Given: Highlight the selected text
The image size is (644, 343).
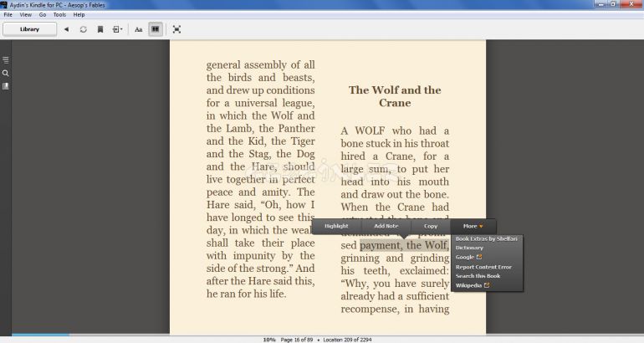Looking at the screenshot, I should (336, 227).
